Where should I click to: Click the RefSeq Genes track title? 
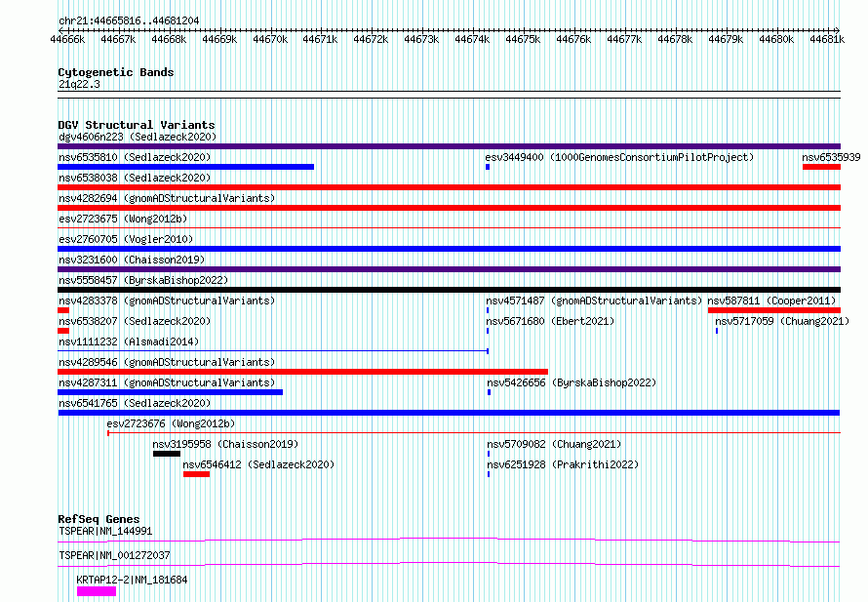[x=99, y=519]
